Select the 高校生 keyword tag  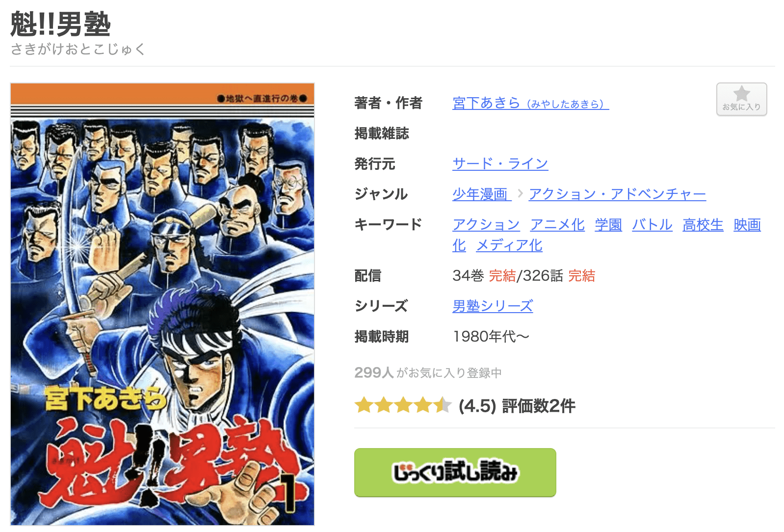click(703, 224)
